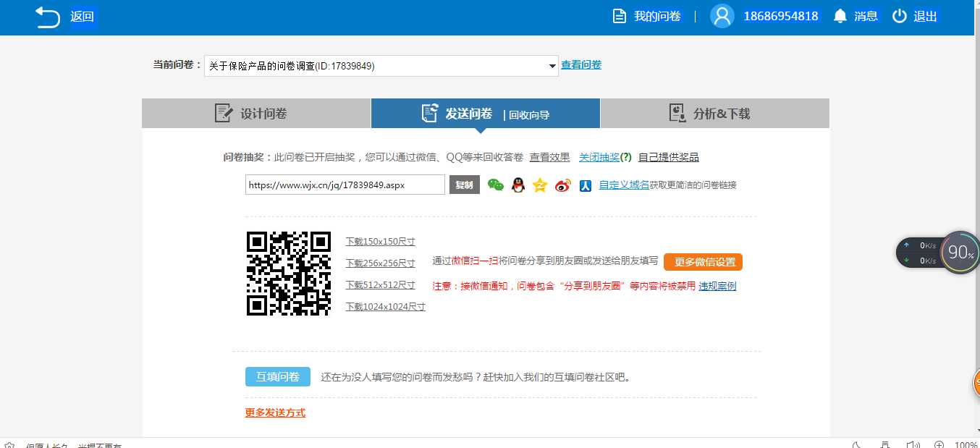This screenshot has height=448, width=980.
Task: Click 关闭抽奖 link
Action: (599, 157)
